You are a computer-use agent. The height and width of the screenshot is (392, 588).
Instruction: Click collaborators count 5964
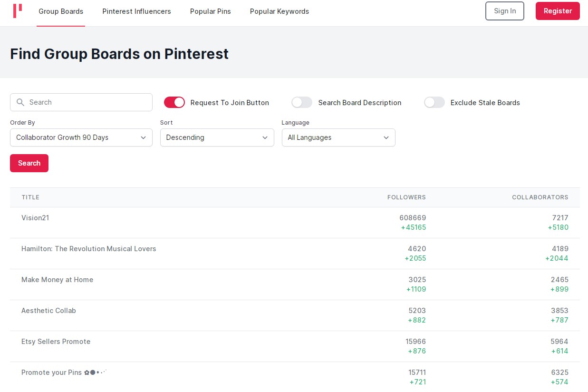tap(559, 342)
